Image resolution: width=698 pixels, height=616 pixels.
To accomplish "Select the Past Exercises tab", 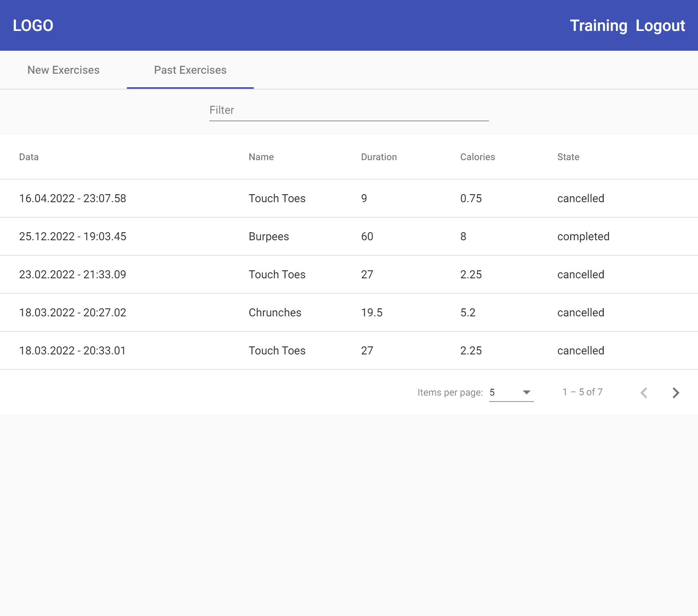I will click(x=190, y=70).
